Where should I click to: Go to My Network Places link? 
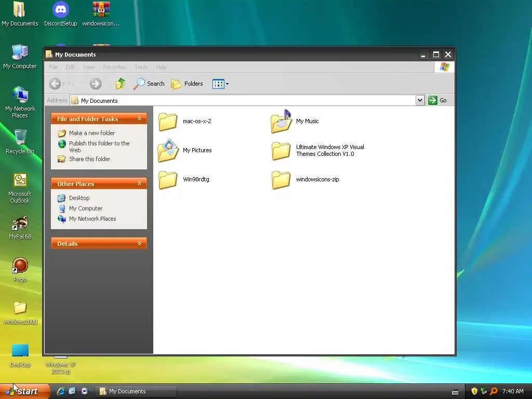[x=92, y=219]
